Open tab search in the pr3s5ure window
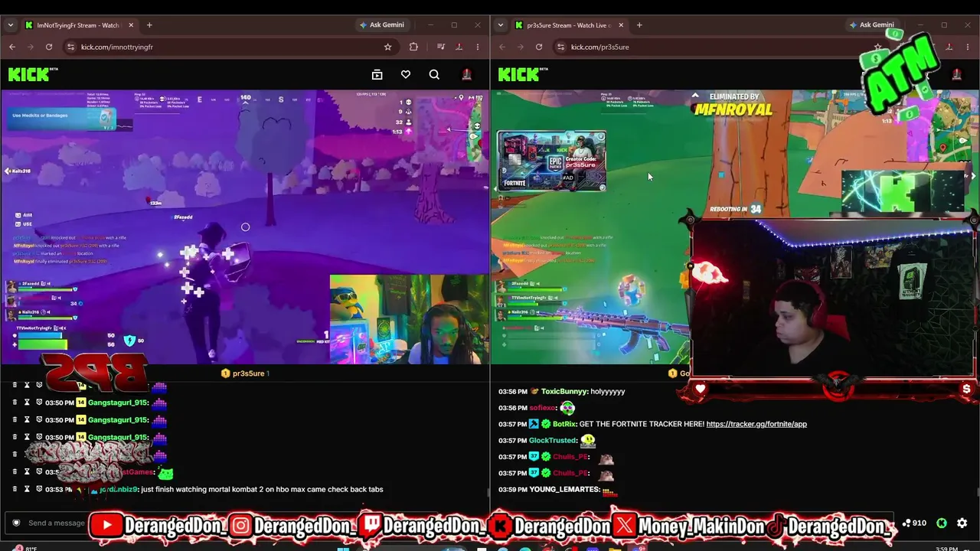980x551 pixels. click(501, 25)
